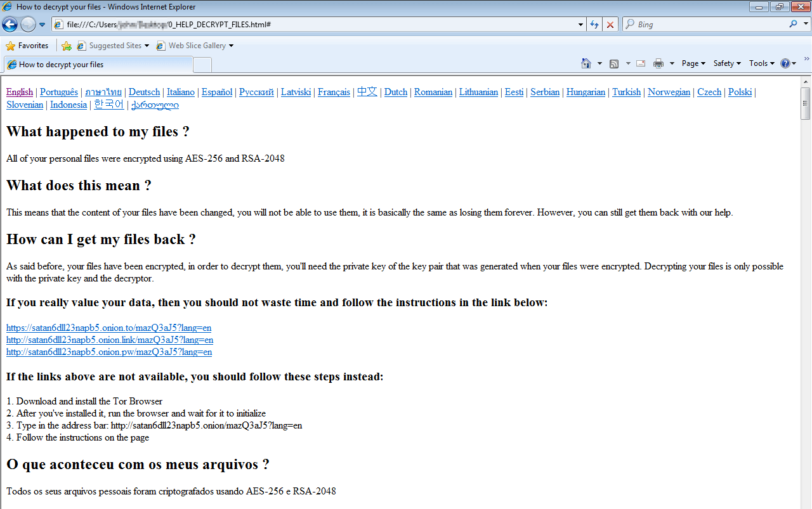Click the scrollbar up arrow

pos(806,82)
